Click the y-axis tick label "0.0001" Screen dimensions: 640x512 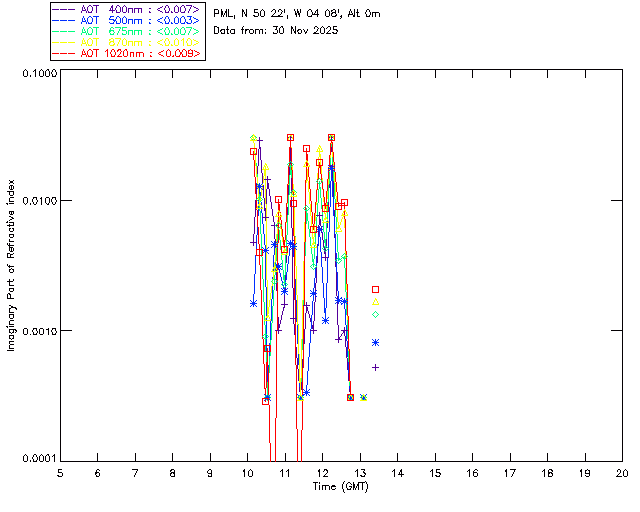coord(40,459)
